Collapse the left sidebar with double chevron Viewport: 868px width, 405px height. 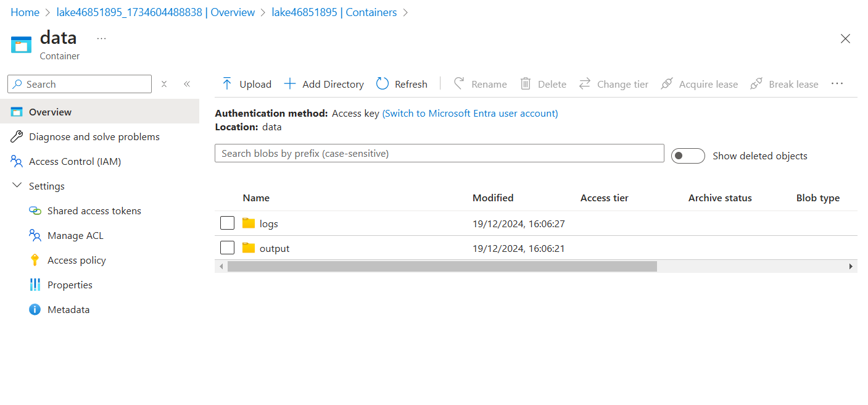pos(187,83)
